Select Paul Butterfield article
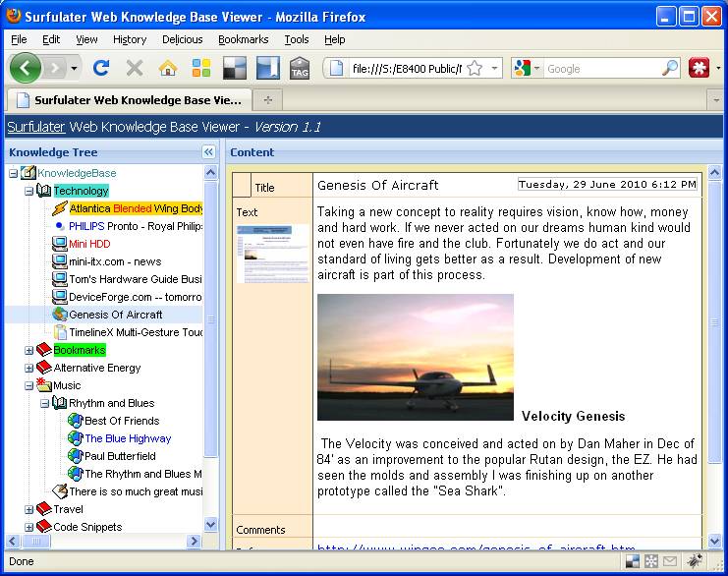Viewport: 728px width, 576px height. click(x=120, y=456)
